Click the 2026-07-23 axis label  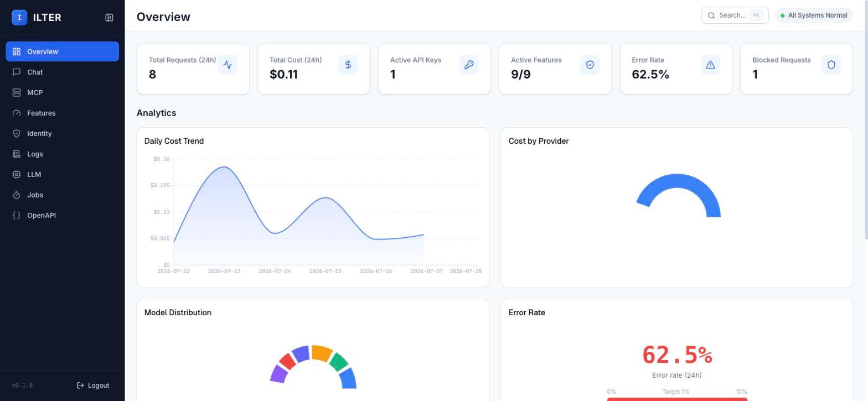click(224, 271)
